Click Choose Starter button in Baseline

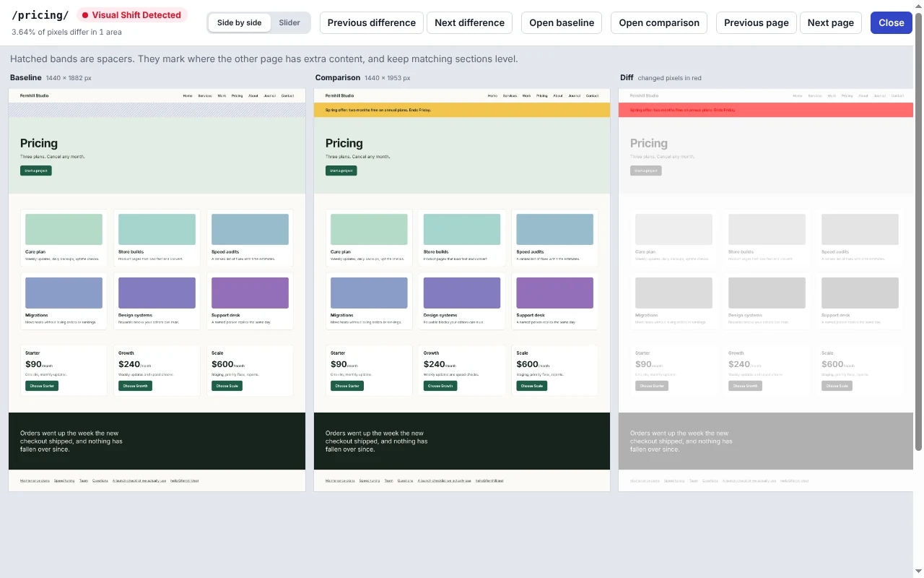click(x=42, y=386)
